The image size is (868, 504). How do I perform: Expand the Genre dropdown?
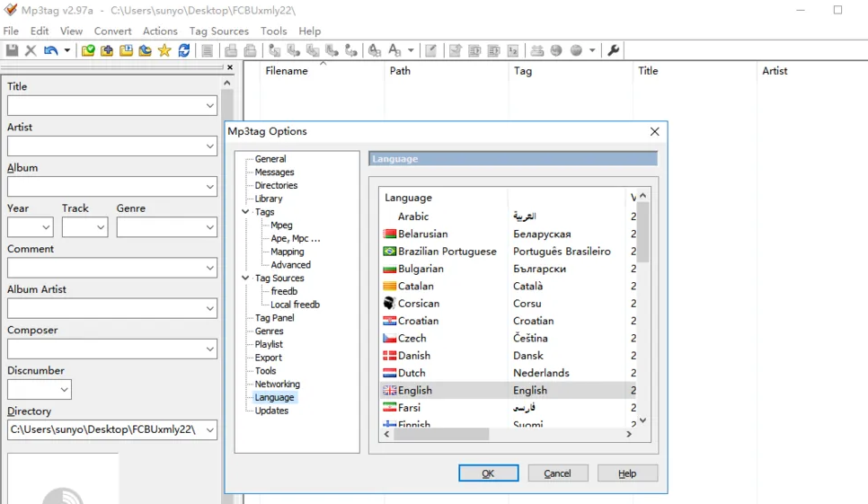pos(209,227)
